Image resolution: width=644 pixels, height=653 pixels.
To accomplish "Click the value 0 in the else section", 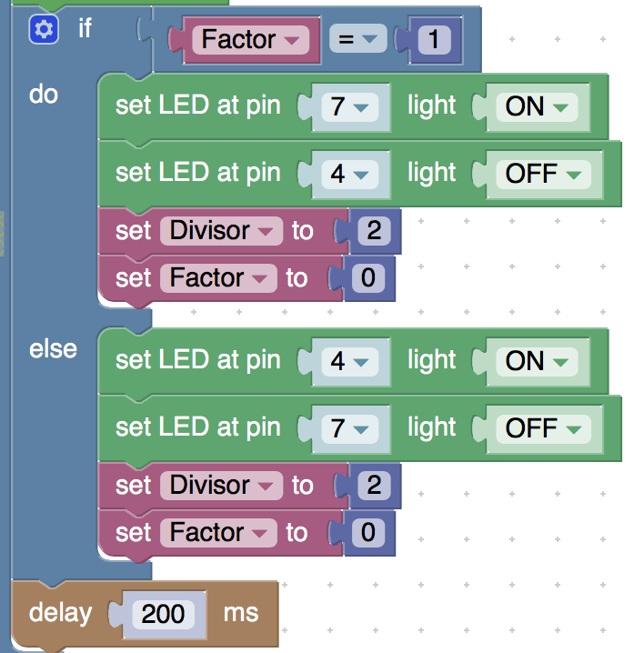I will [367, 532].
